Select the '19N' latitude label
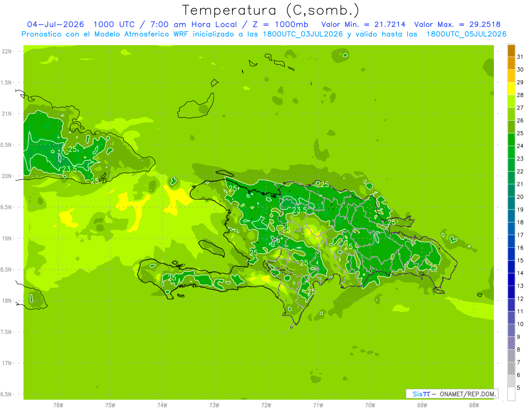 [x=8, y=239]
